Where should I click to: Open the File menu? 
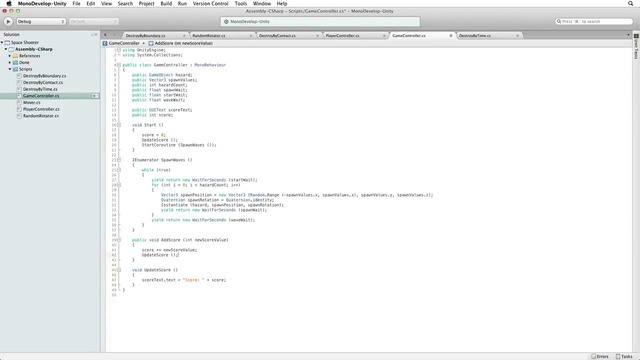click(76, 3)
